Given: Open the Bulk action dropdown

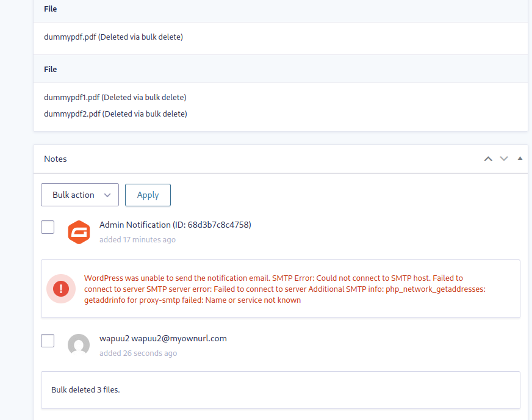Looking at the screenshot, I should (79, 195).
